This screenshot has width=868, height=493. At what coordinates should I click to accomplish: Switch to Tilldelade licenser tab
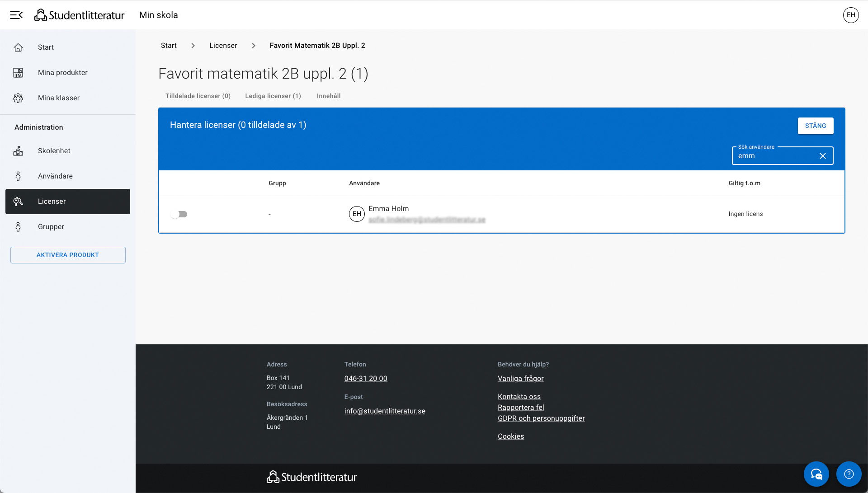[198, 96]
